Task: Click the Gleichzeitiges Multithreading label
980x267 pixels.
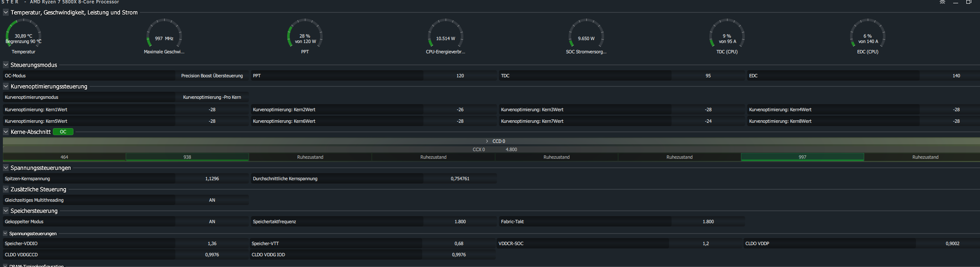Action: (34, 200)
